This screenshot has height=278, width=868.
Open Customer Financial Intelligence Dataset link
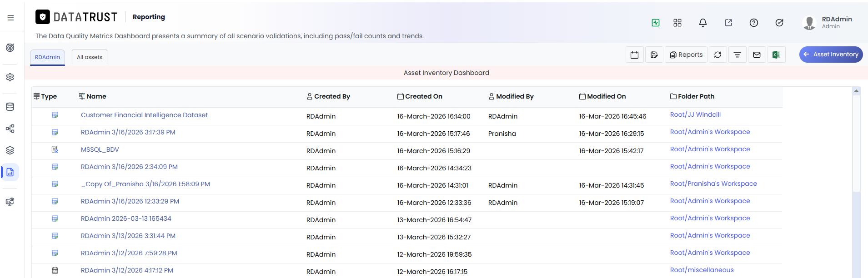pyautogui.click(x=144, y=115)
